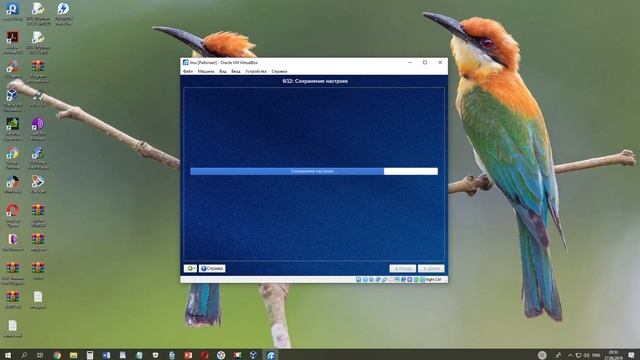
Task: Click the Right Ctrl host key indicator
Action: [433, 280]
